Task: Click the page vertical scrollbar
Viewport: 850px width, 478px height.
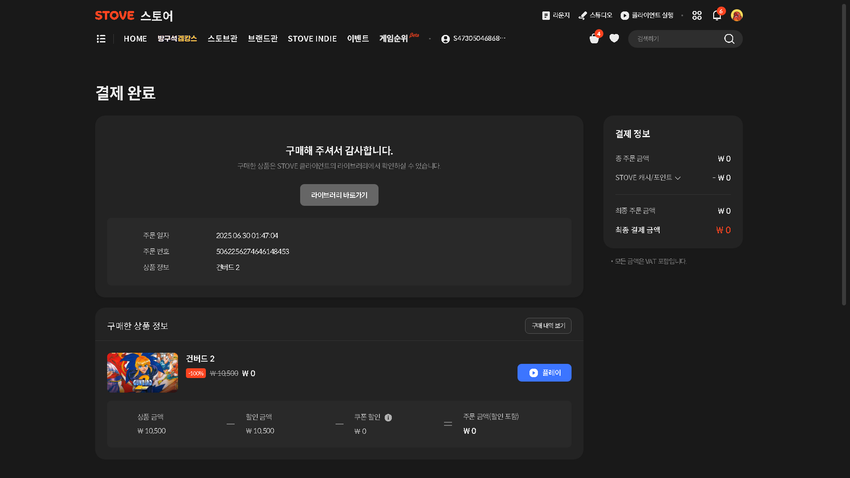Action: (x=844, y=154)
